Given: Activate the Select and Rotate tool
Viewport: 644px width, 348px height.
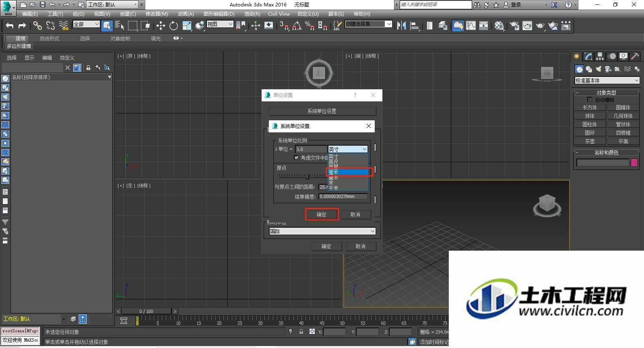Looking at the screenshot, I should point(173,26).
